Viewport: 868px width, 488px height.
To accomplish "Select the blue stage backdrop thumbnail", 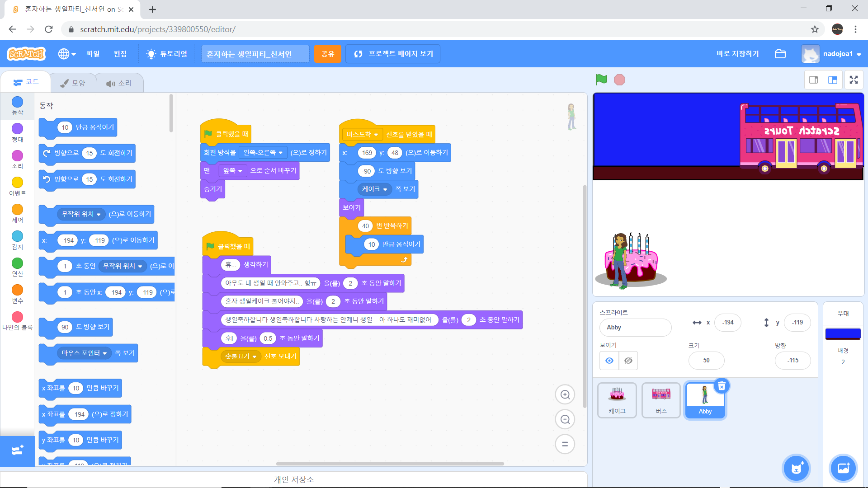I will point(843,334).
